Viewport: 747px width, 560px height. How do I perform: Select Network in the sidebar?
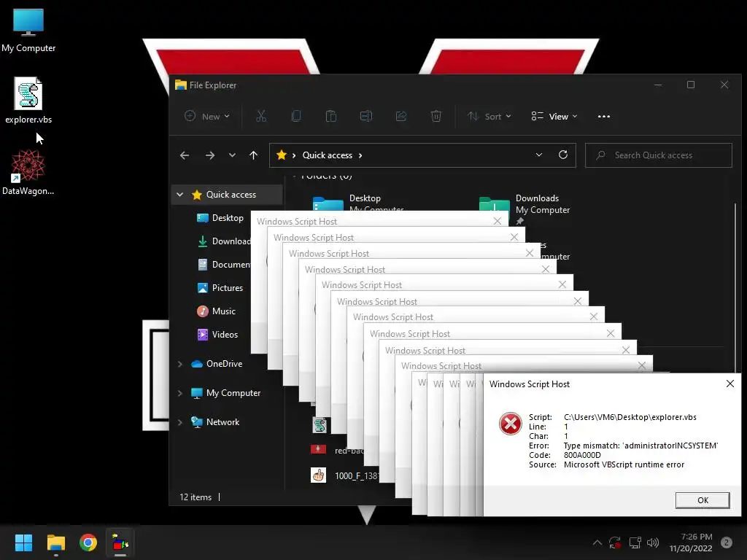[215, 422]
